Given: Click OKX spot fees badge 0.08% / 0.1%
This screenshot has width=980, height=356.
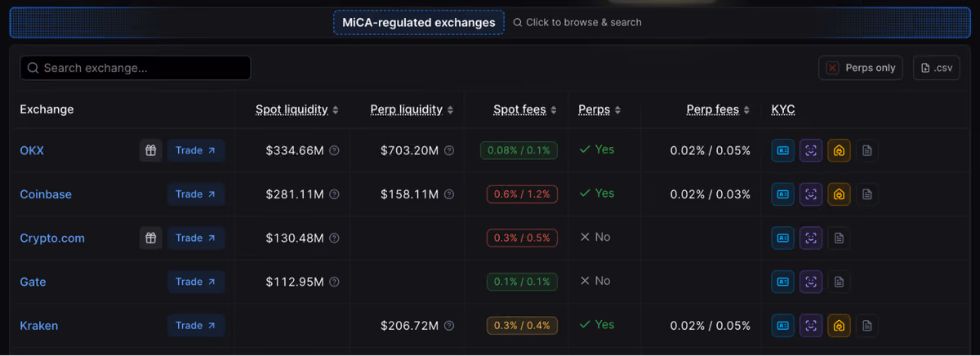Looking at the screenshot, I should coord(519,150).
